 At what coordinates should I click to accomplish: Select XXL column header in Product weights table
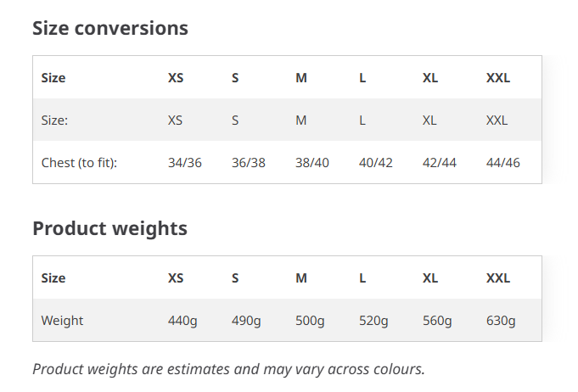point(498,278)
